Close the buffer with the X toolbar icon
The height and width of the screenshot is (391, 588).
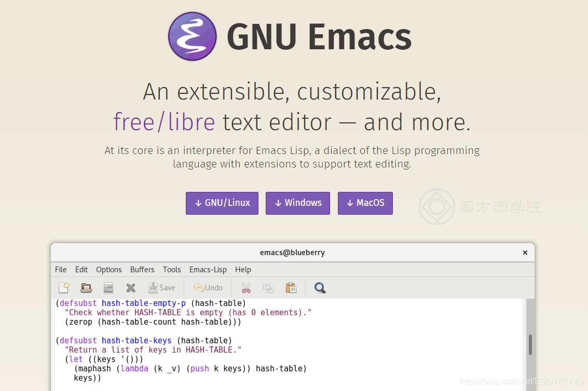coord(130,288)
